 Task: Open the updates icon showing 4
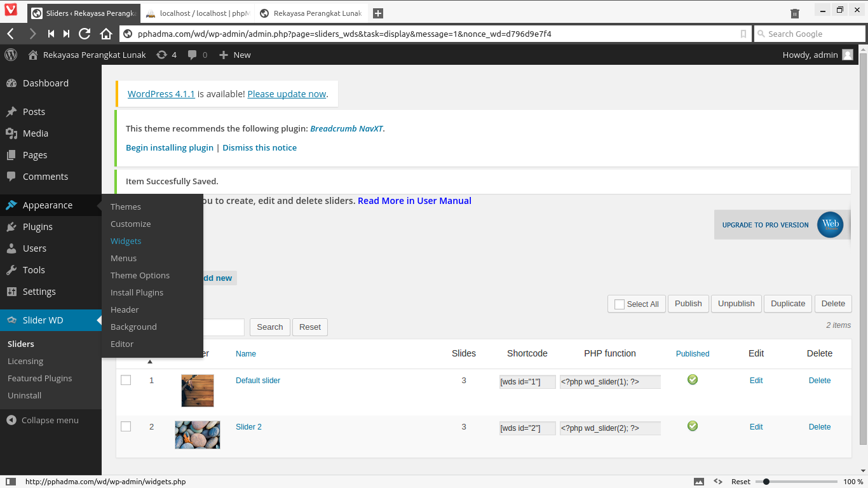pos(166,55)
